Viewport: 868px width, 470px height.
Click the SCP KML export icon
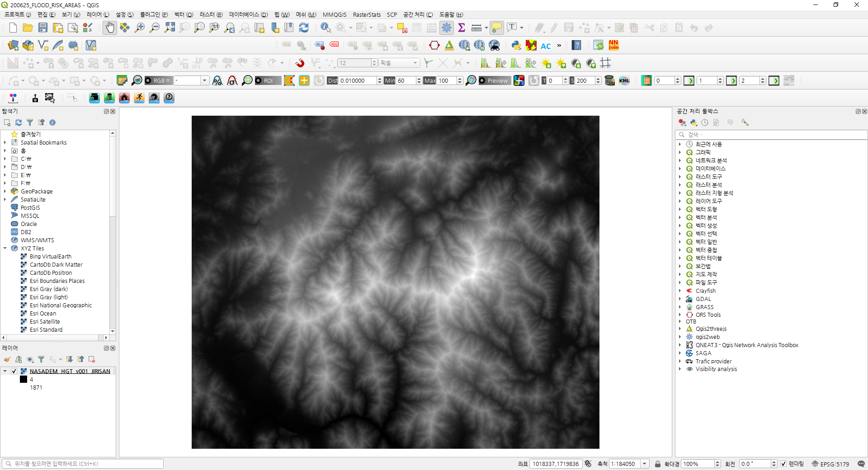click(x=624, y=81)
